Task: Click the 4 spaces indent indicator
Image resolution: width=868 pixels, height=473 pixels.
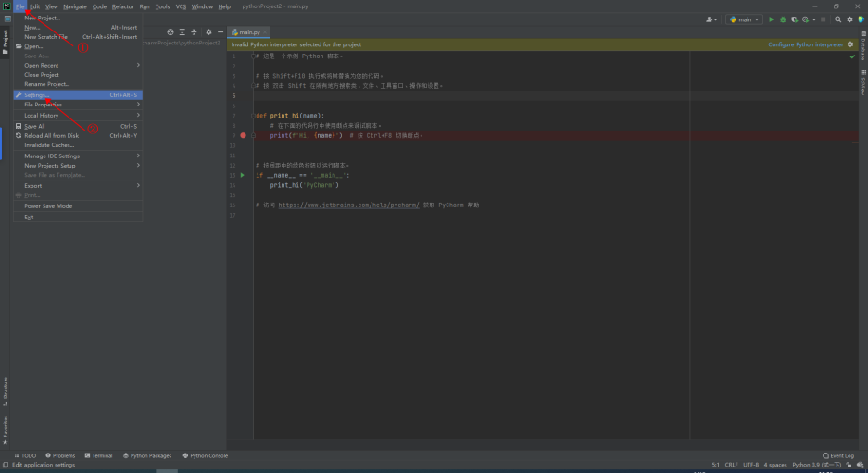Action: coord(775,465)
